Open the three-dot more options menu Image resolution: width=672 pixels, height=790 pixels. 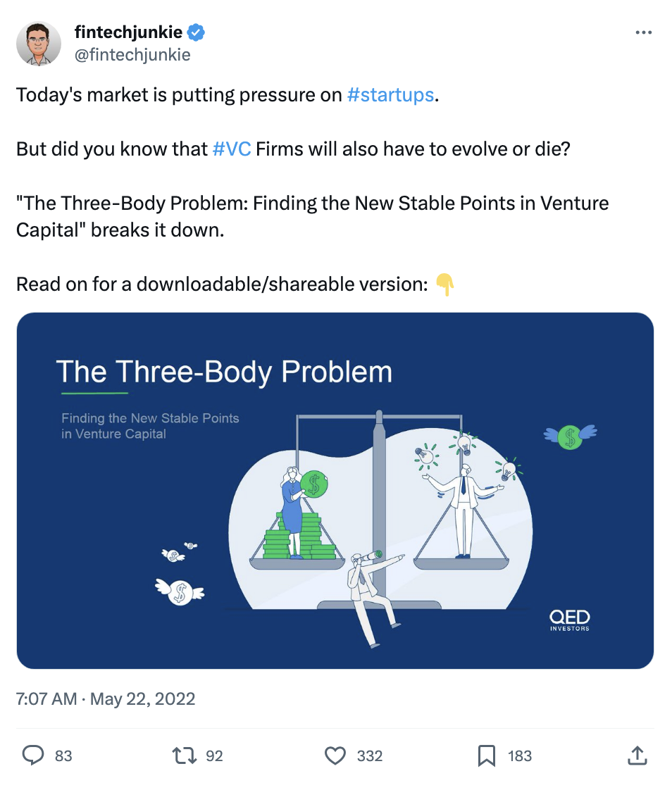[643, 33]
